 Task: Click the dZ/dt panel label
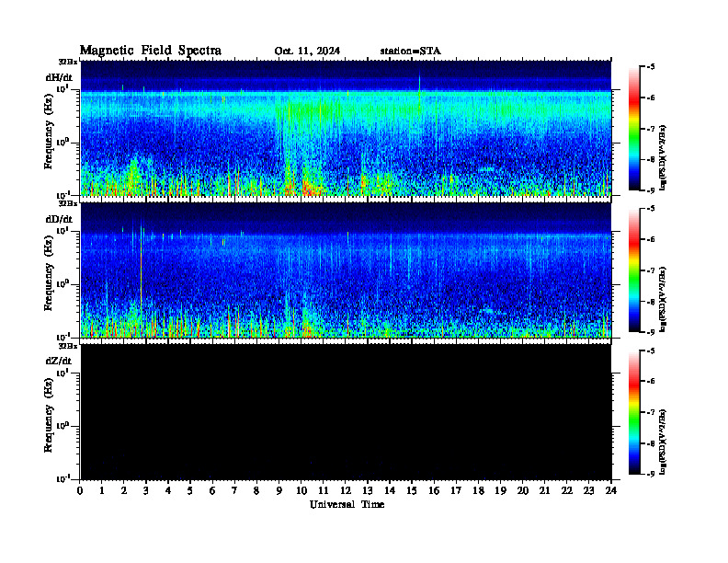[x=59, y=361]
